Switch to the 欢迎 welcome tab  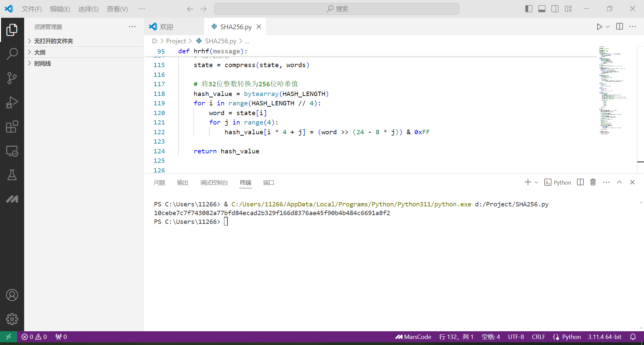coord(166,27)
